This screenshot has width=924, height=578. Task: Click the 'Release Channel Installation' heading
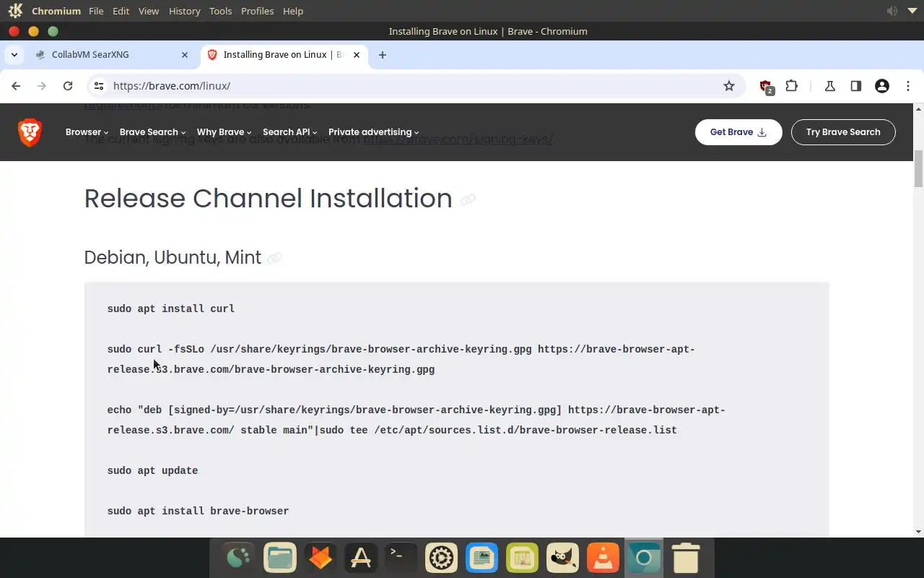pyautogui.click(x=268, y=199)
